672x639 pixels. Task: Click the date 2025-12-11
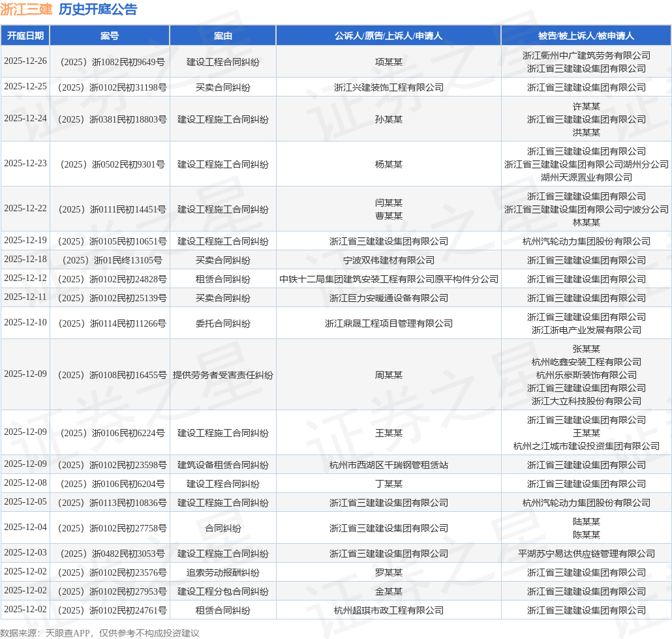pos(25,297)
